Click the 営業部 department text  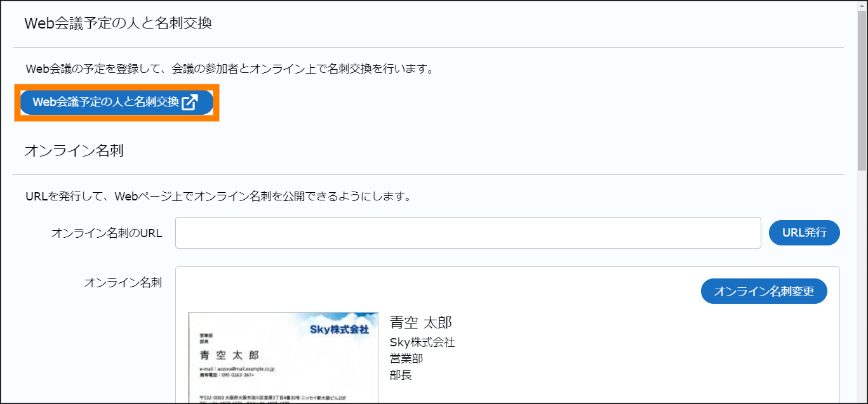tap(406, 358)
